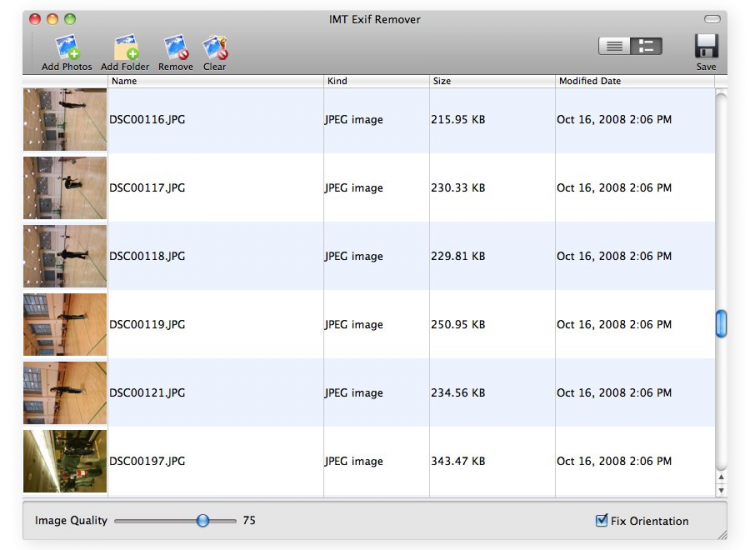This screenshot has height=550, width=750.
Task: Sort by the Modified Date column header
Action: pyautogui.click(x=635, y=81)
